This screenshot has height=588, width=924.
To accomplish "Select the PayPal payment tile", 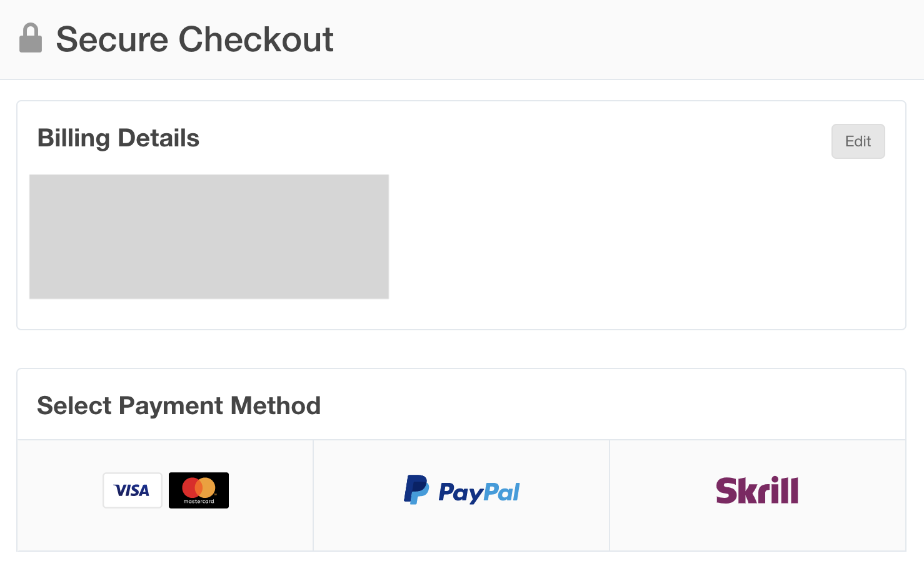I will 461,495.
